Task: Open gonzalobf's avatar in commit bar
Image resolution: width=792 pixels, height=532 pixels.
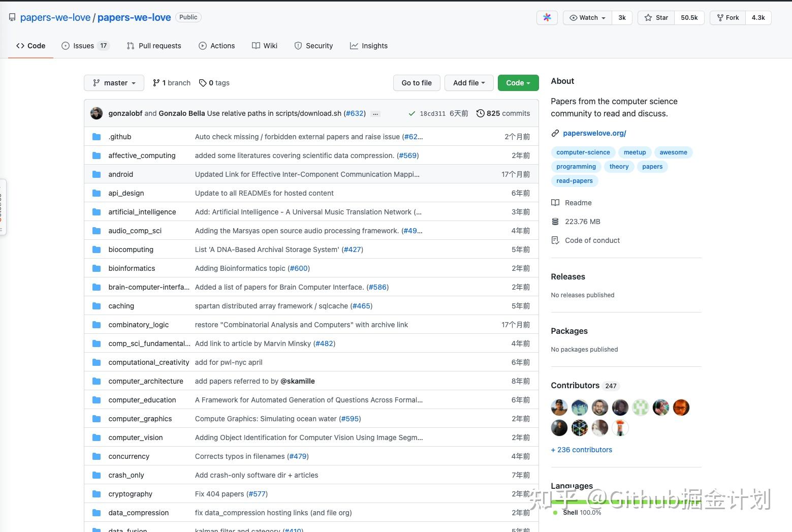Action: pyautogui.click(x=97, y=113)
